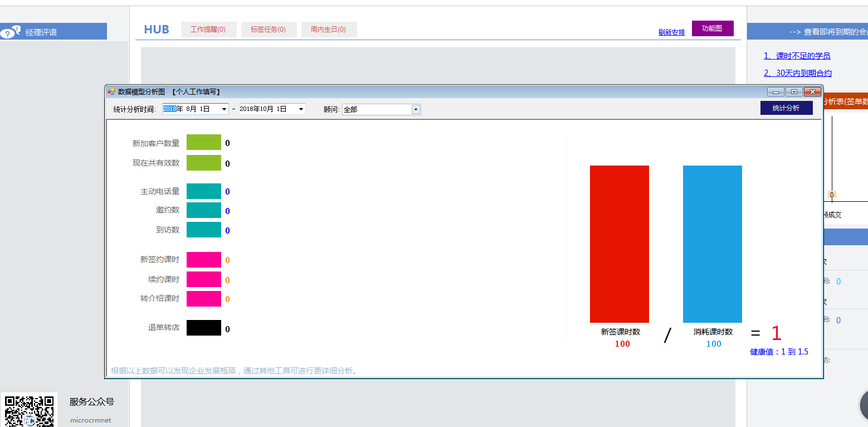This screenshot has height=427, width=868.
Task: Click the 统计分析 button
Action: click(786, 108)
